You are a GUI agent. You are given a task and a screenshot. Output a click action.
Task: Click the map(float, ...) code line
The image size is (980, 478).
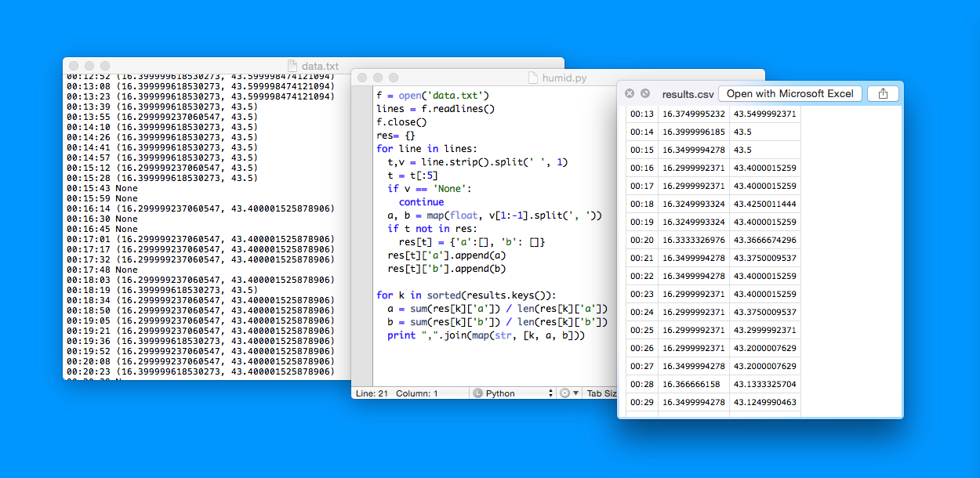495,215
